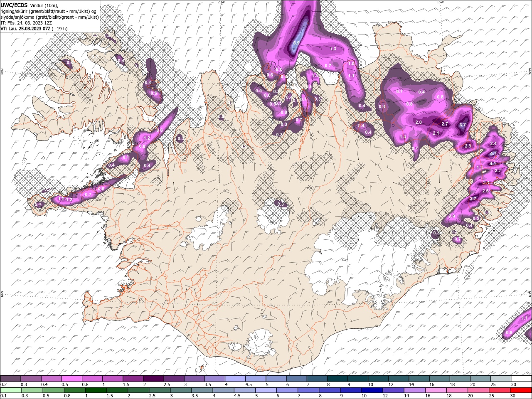This screenshot has width=532, height=399.
Task: Click the 'rigning/skúrir' description line
Action: (x=49, y=11)
